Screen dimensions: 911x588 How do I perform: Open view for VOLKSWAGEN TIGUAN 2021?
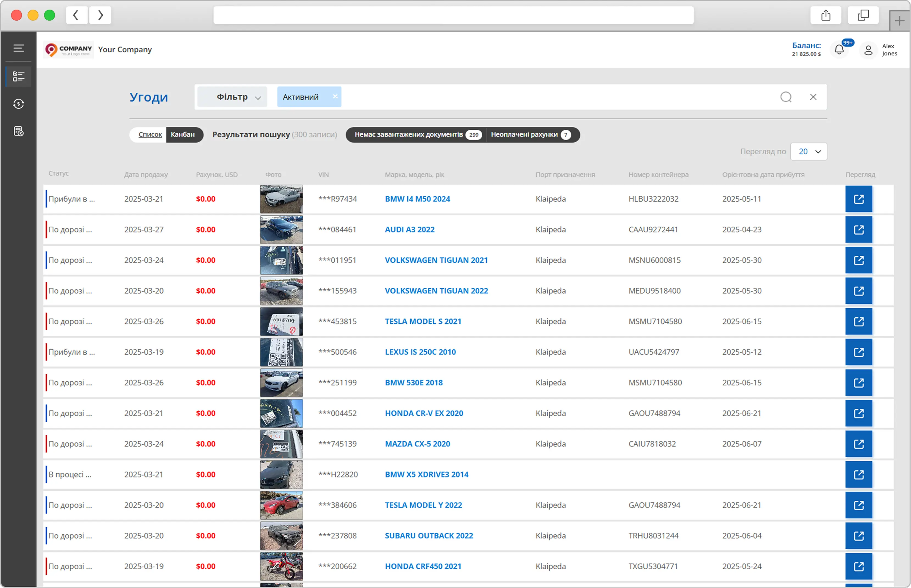tap(858, 260)
